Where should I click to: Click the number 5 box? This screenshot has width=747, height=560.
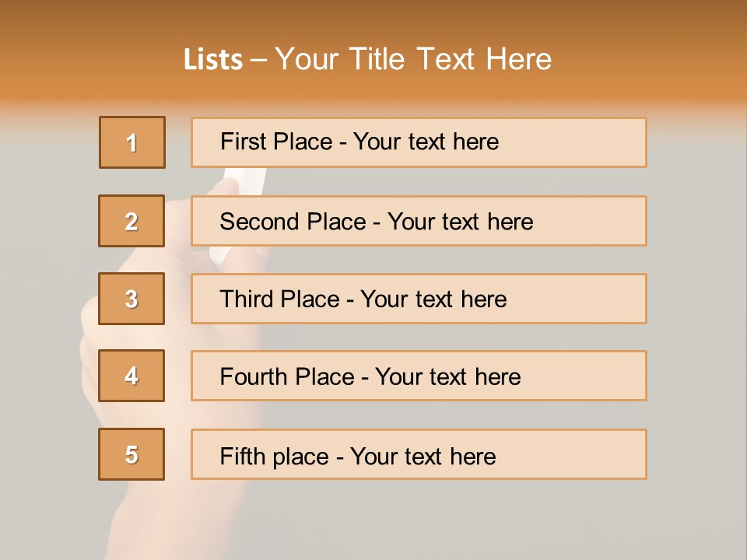[x=132, y=454]
